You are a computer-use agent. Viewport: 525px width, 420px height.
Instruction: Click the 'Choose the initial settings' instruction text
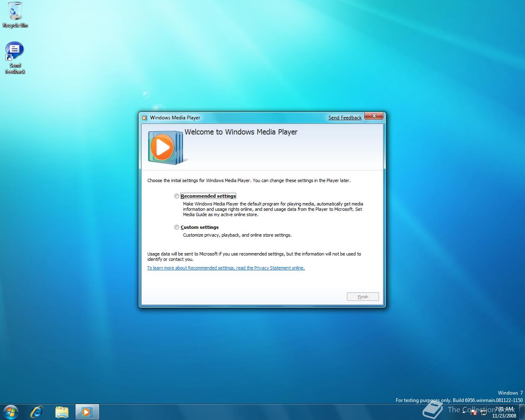[249, 180]
